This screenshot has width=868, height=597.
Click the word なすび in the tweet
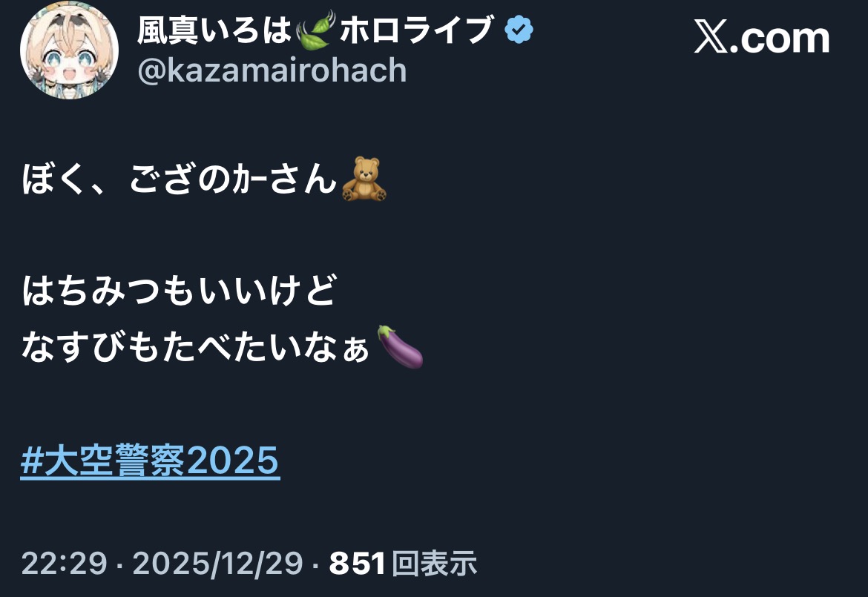pyautogui.click(x=75, y=347)
